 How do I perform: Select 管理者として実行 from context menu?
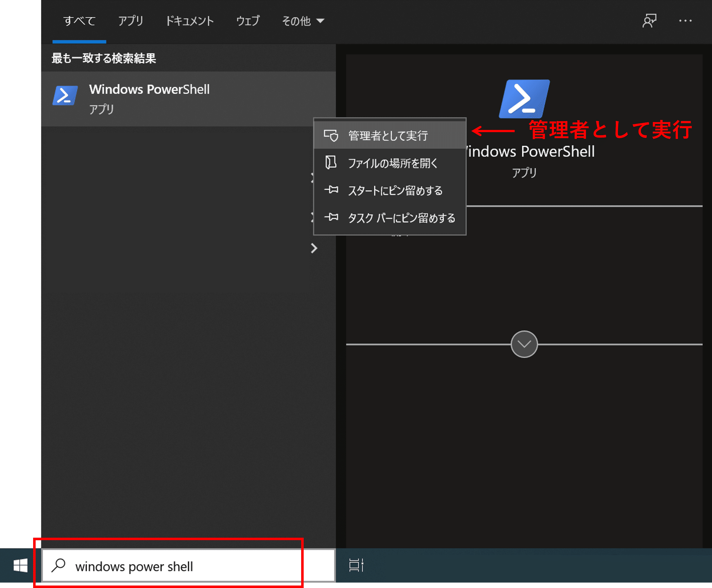388,135
